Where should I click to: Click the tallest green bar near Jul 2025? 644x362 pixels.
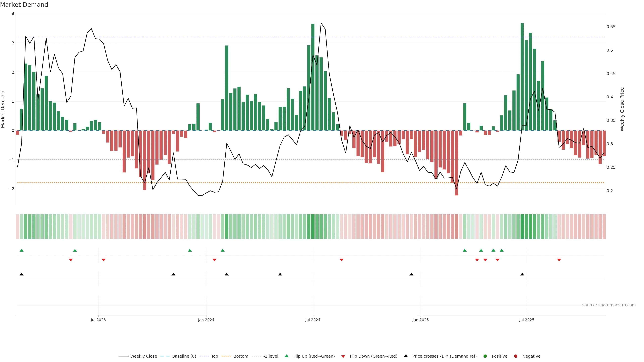click(522, 75)
